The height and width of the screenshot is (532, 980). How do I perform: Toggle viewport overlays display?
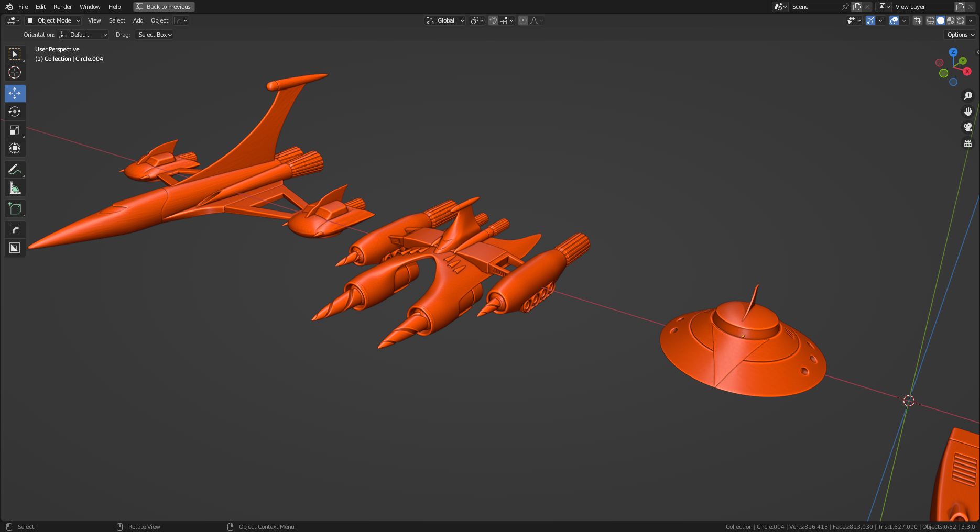coord(894,20)
